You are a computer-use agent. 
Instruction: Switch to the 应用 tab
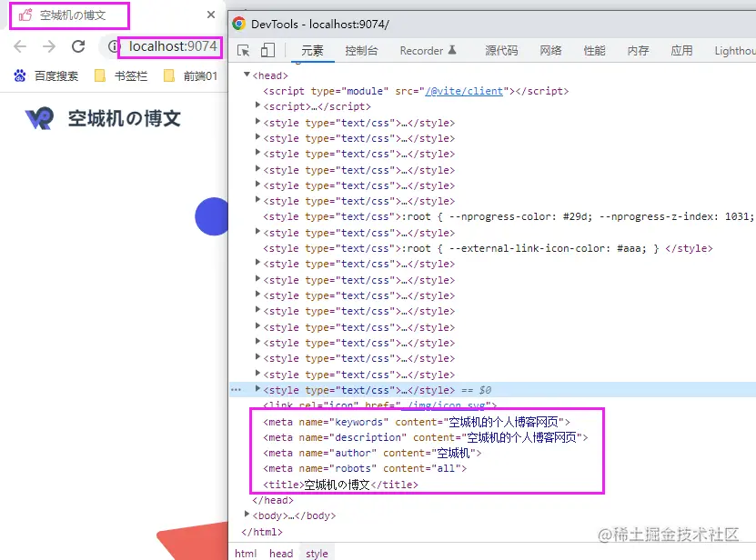681,51
